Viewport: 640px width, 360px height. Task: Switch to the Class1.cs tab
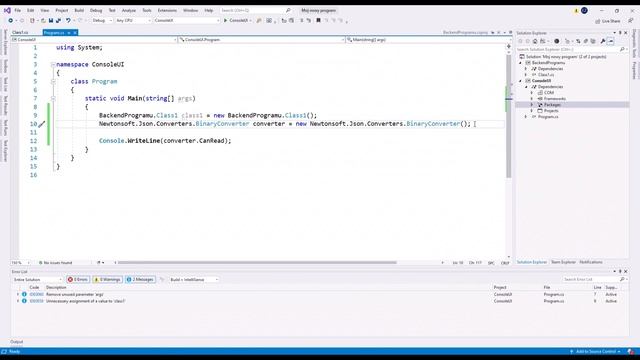pos(20,33)
